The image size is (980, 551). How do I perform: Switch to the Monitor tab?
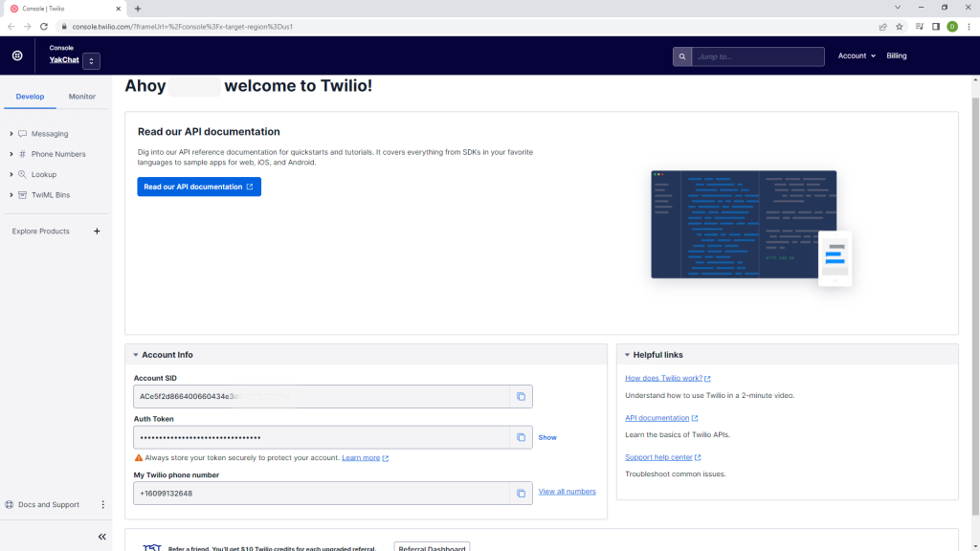(x=82, y=97)
